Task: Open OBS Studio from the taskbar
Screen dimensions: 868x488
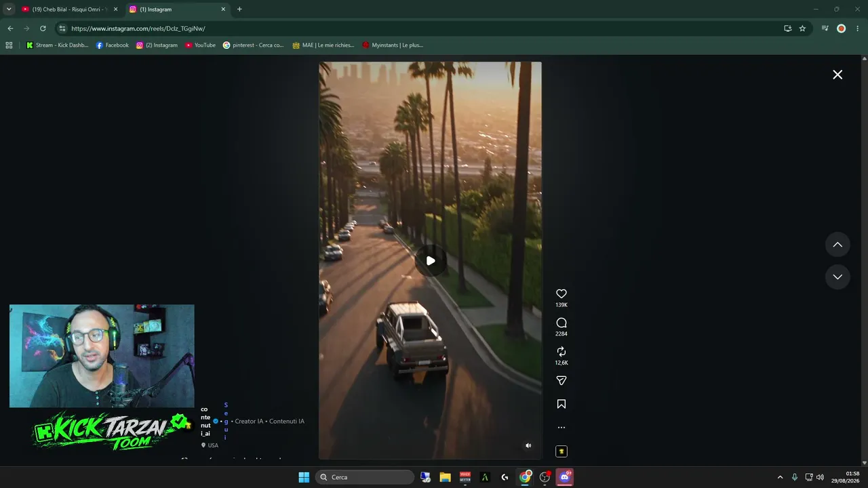Action: point(545,477)
